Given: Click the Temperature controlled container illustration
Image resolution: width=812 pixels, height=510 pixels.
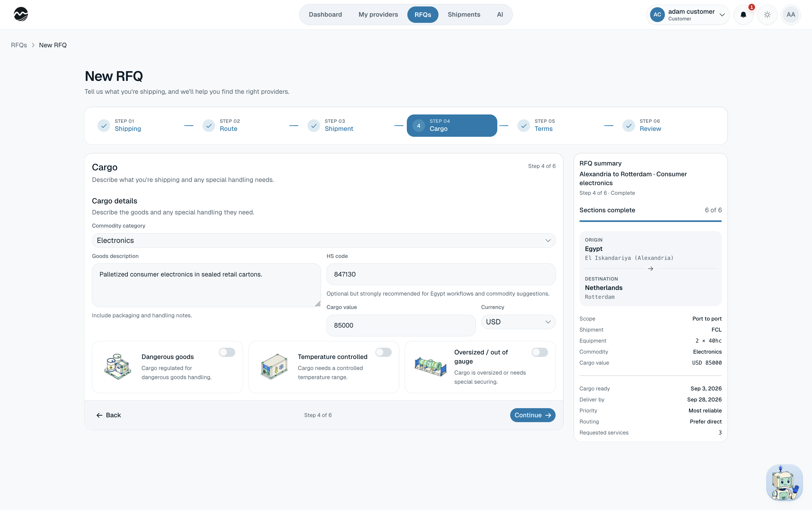Looking at the screenshot, I should pos(274,367).
